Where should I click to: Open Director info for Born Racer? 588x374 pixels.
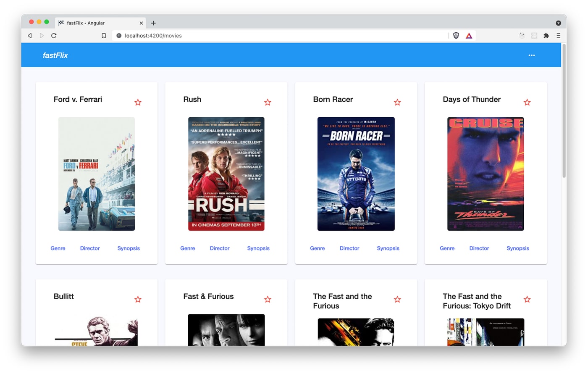point(349,248)
